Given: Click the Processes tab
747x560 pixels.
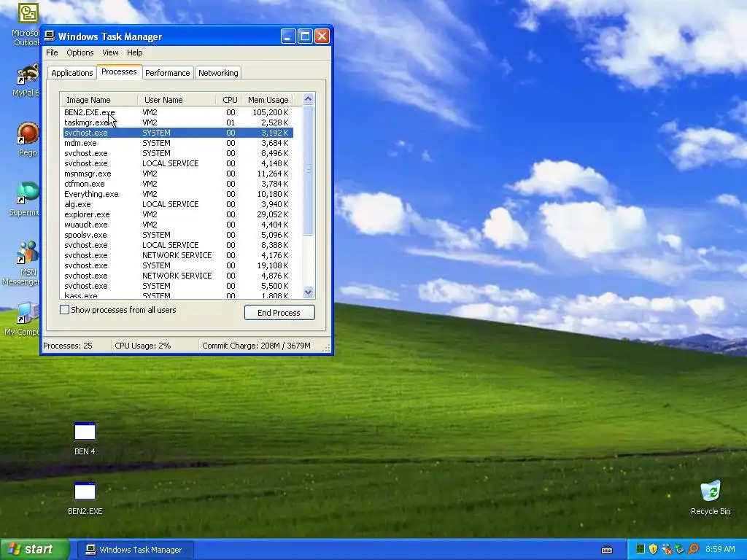Looking at the screenshot, I should 119,71.
